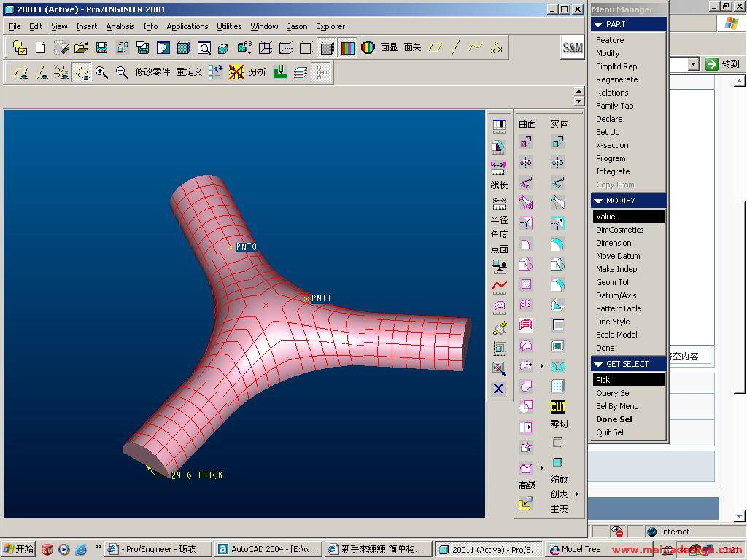Click the yellow CUT icon
The height and width of the screenshot is (560, 747).
pos(558,407)
